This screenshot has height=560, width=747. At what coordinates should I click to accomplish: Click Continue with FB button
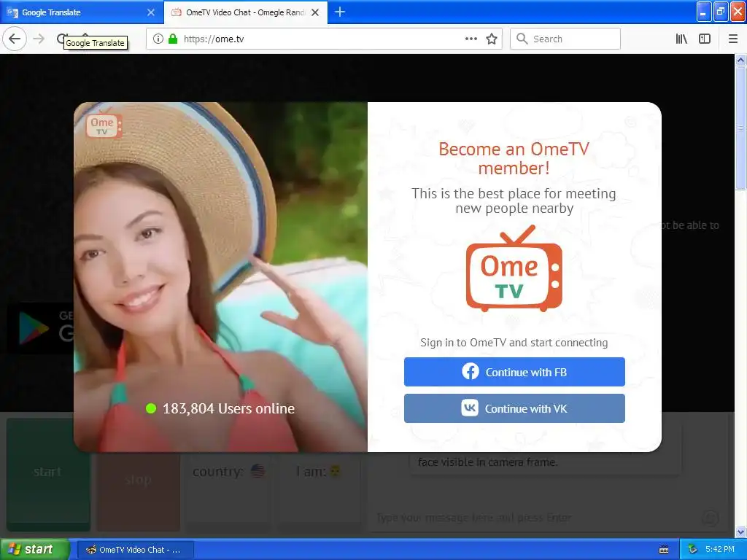[x=514, y=372]
